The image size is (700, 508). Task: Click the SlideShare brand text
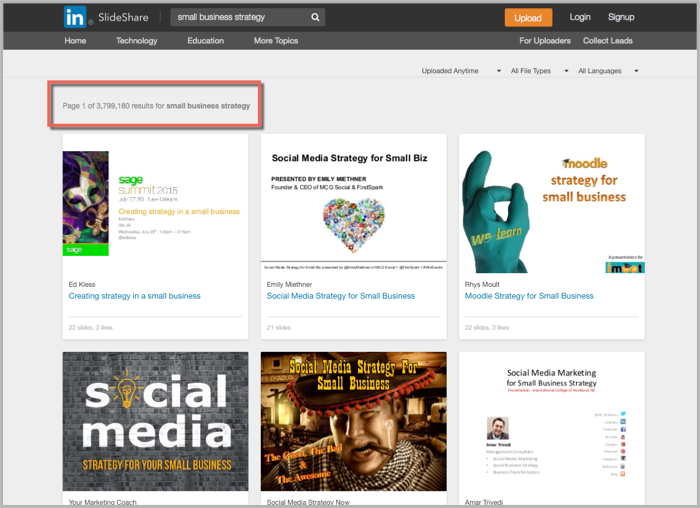(x=123, y=17)
